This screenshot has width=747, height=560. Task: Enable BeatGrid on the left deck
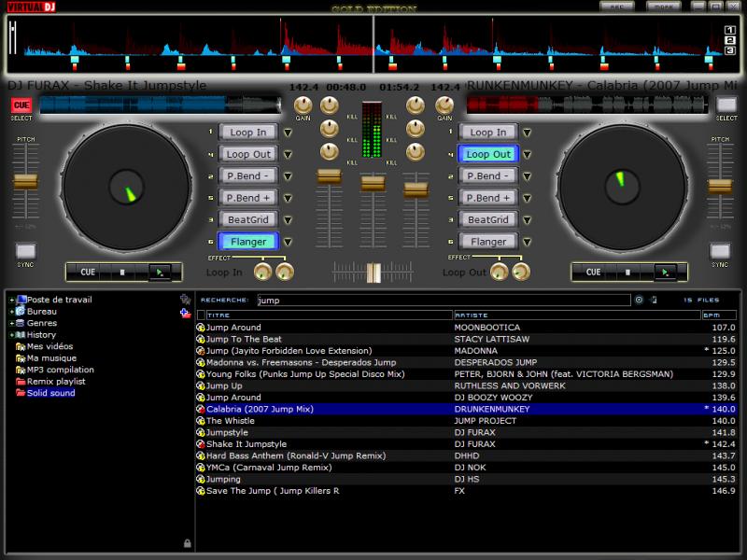coord(247,220)
